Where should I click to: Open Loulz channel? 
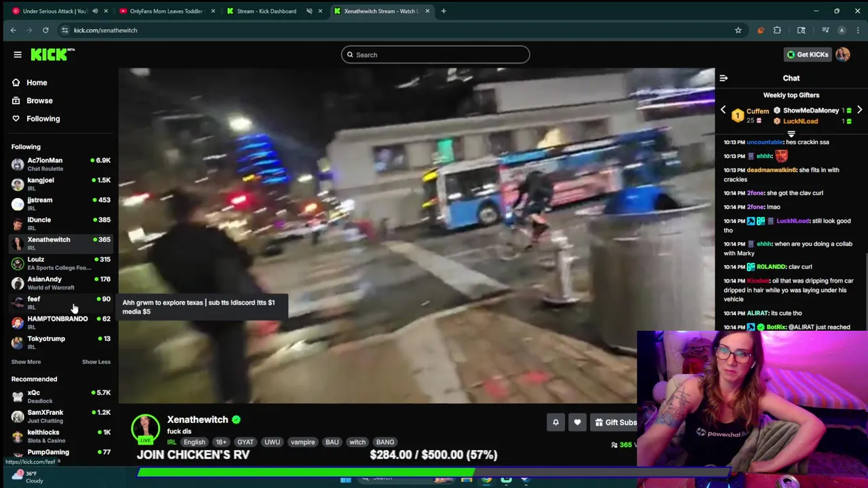(60, 263)
